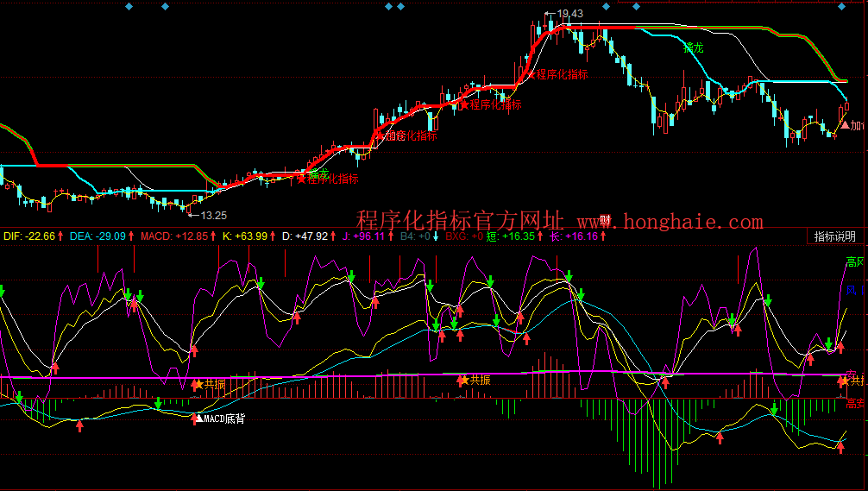This screenshot has height=491, width=868.
Task: Click the red star 程序化指标 label below 19.43 peak
Action: [560, 74]
